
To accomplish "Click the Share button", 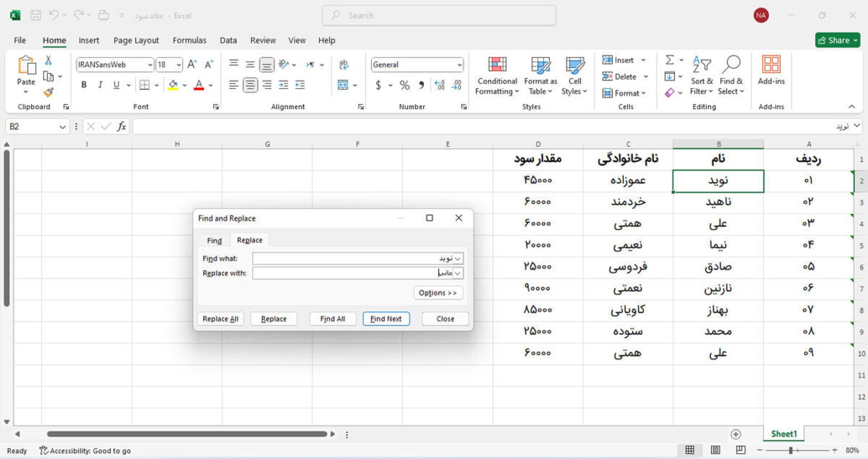I will point(838,40).
